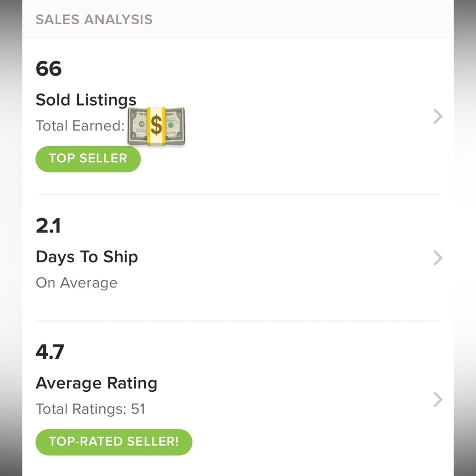Tap the green TOP SELLER badge
The image size is (476, 476).
point(88,159)
